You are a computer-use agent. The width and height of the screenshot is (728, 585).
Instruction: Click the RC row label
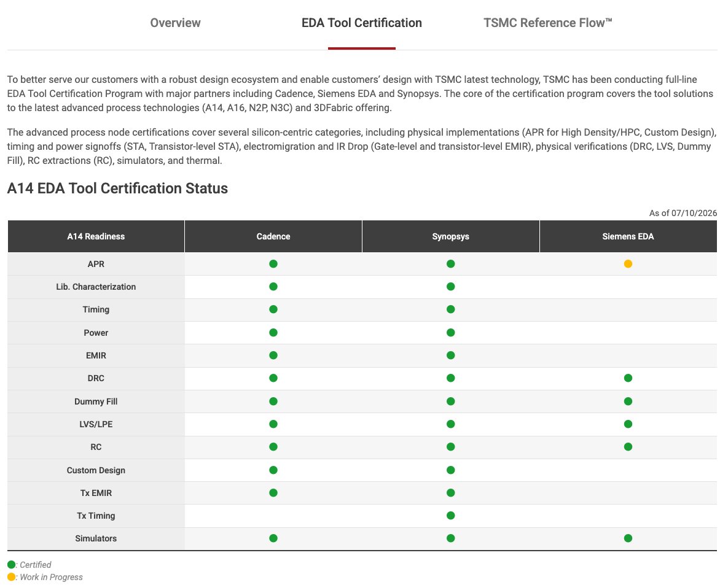[96, 447]
